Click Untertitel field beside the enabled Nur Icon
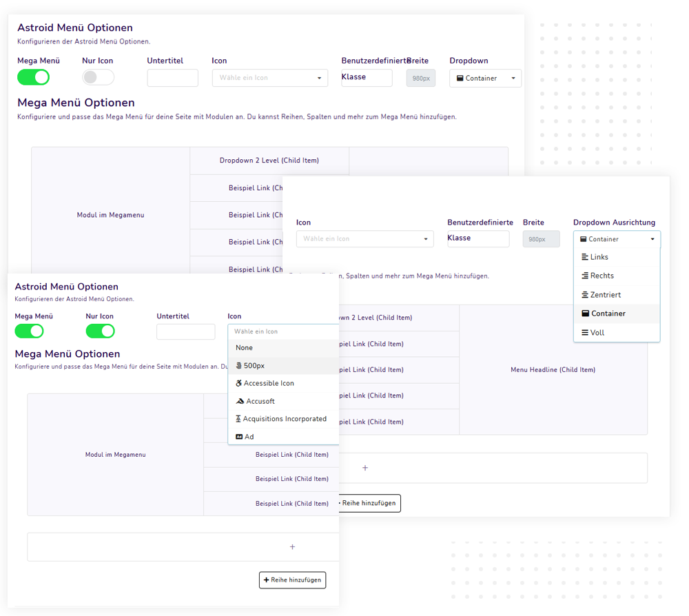Image resolution: width=689 pixels, height=616 pixels. 185,332
